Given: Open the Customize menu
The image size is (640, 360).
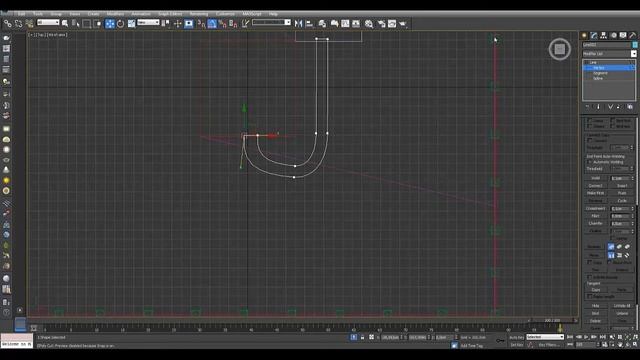Looking at the screenshot, I should point(225,14).
